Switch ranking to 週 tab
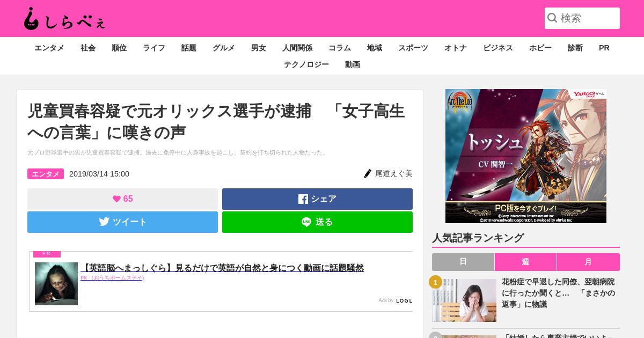Screen dimensions: 644x338 [525, 262]
